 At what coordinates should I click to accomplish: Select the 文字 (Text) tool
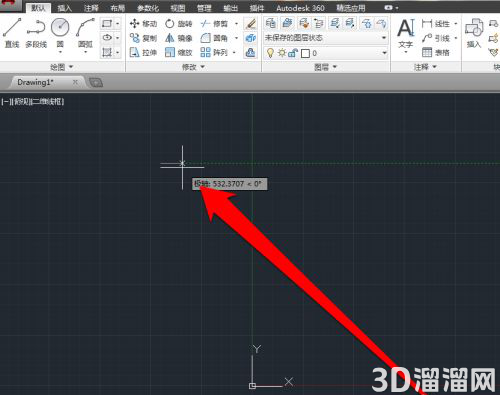coord(406,33)
